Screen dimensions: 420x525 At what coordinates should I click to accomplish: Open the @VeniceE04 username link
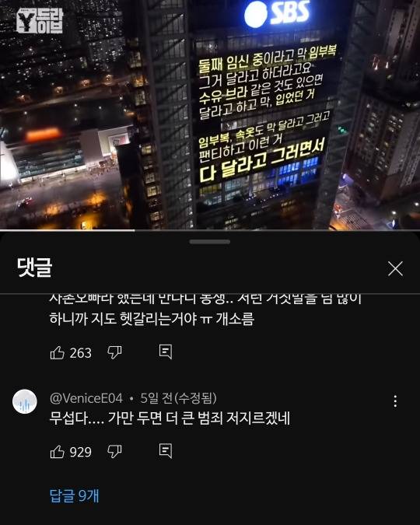coord(86,398)
